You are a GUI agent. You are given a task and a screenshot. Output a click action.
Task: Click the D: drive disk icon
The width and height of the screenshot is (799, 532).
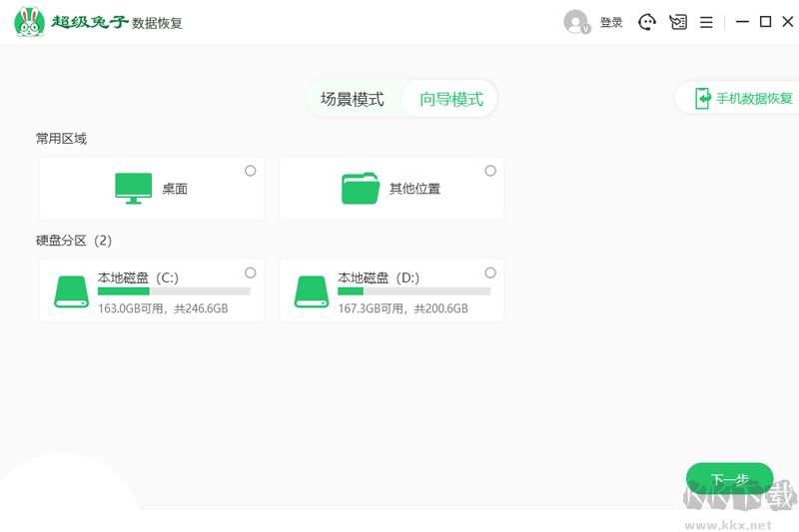tap(312, 290)
